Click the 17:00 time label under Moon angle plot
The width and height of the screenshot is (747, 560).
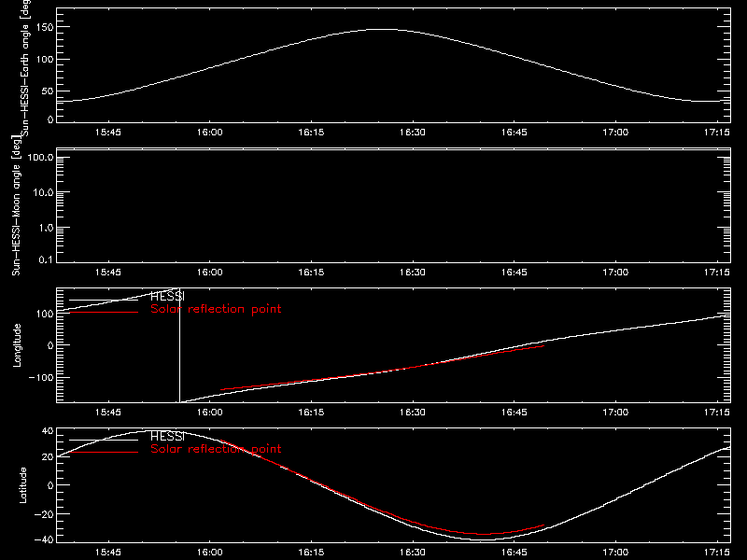click(615, 273)
